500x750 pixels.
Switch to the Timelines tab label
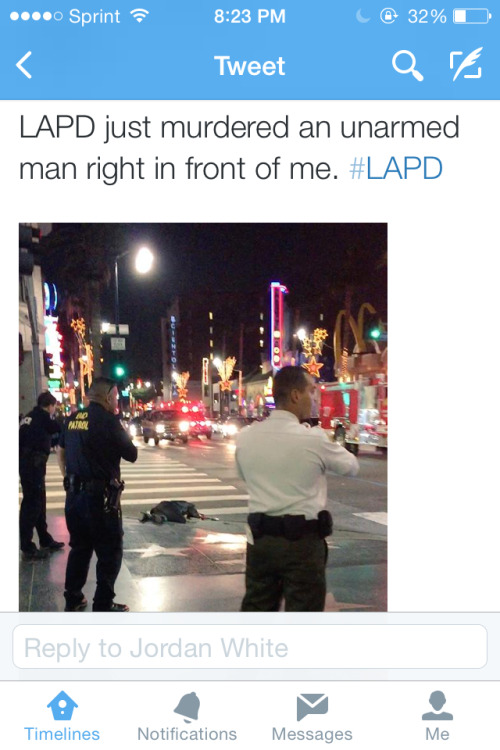tap(62, 734)
